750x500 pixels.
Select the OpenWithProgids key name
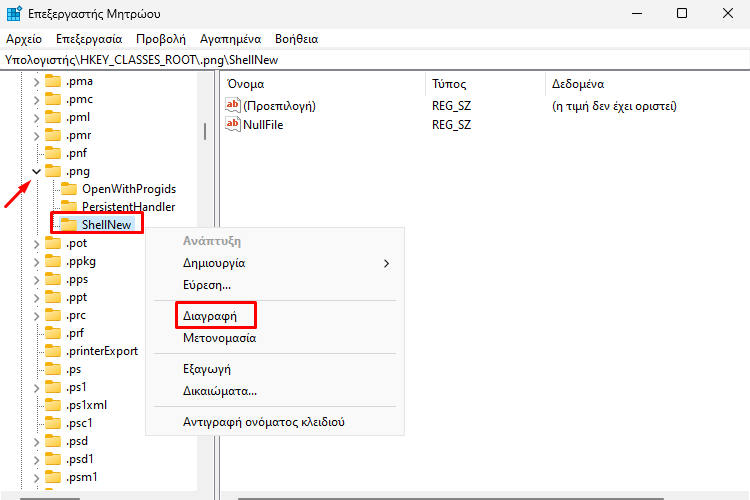(129, 189)
